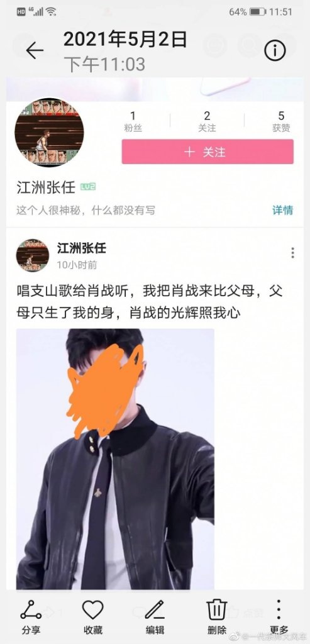310x644 pixels.
Task: Open photo info circle icon
Action: (275, 50)
